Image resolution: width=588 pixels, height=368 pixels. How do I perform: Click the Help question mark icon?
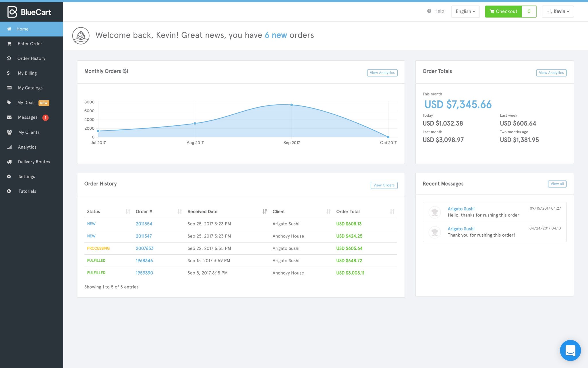(x=429, y=11)
